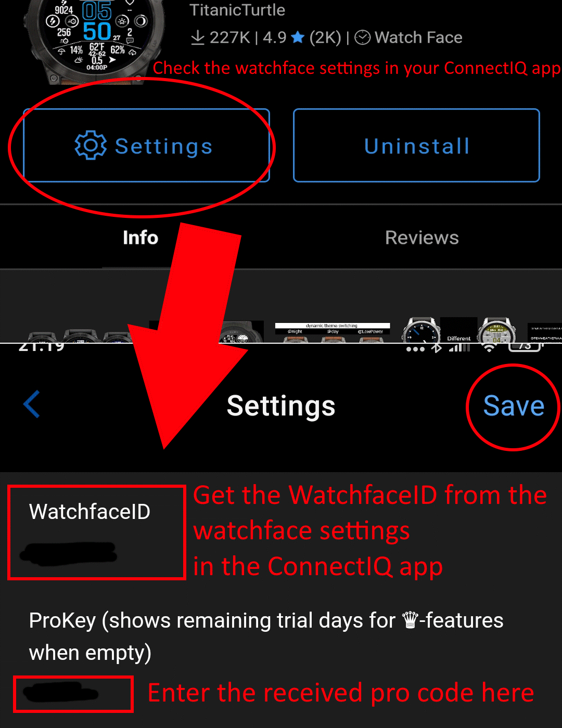Tap the Uninstall button
Image resolution: width=562 pixels, height=728 pixels.
tap(416, 146)
